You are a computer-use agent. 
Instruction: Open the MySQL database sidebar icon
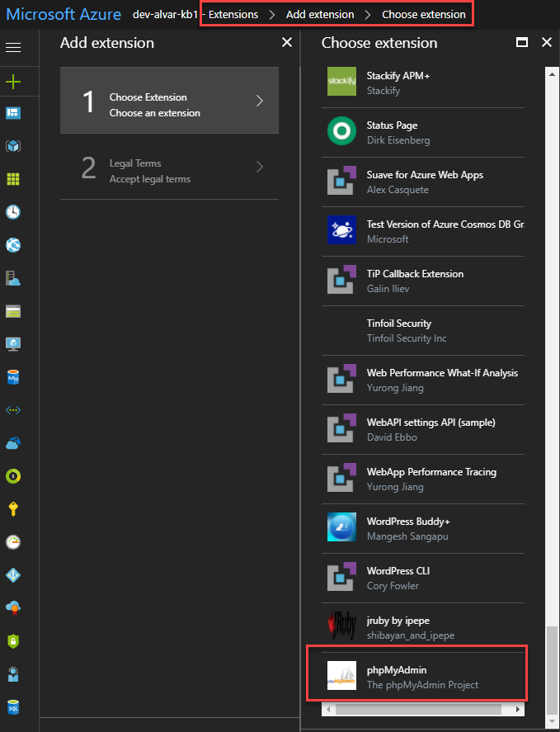[x=13, y=377]
